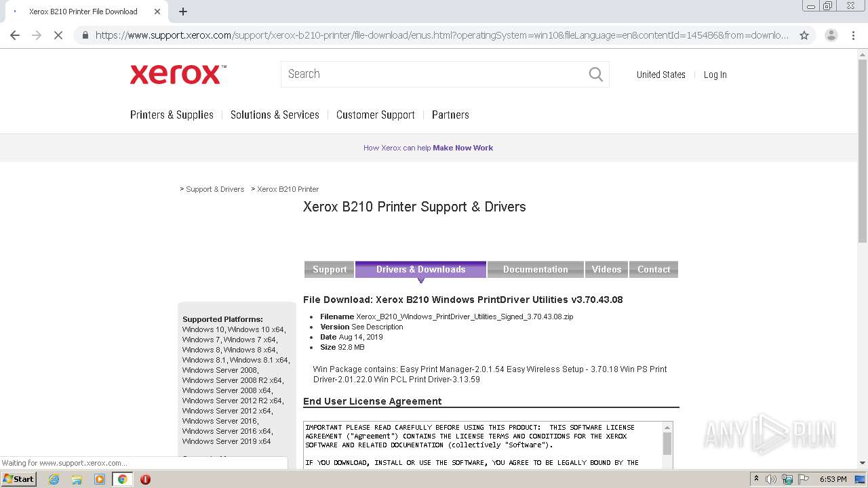Click the Log In link

point(715,75)
